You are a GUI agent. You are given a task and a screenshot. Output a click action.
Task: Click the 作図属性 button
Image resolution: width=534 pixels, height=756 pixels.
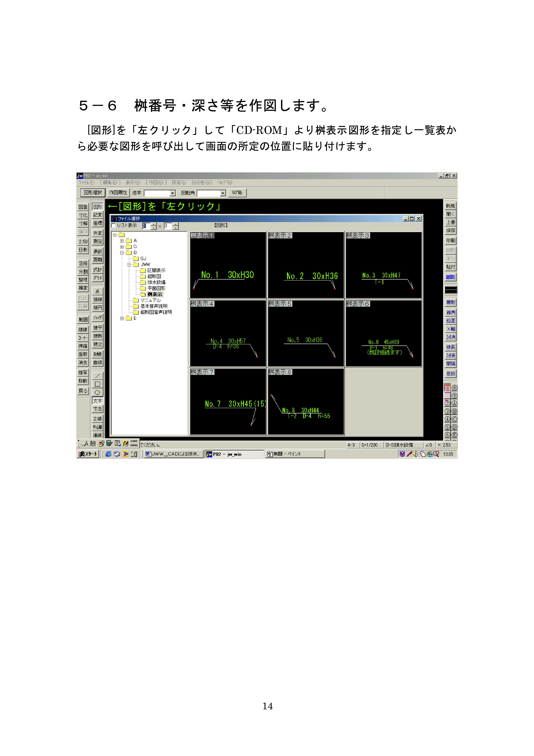point(118,193)
